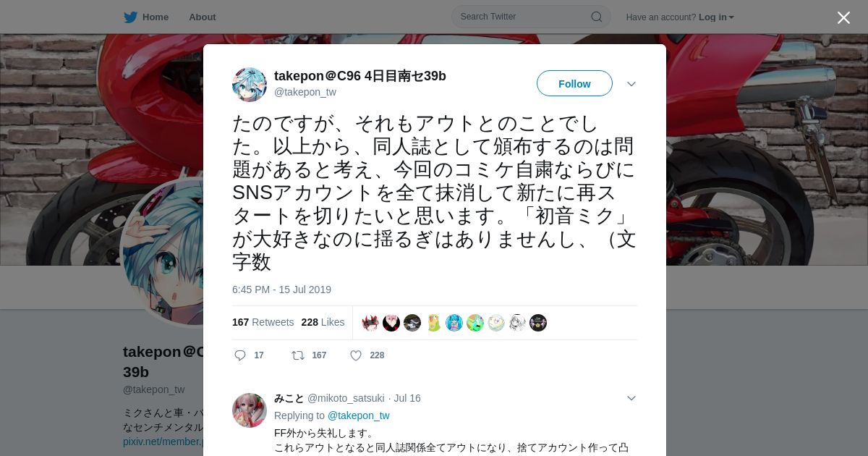Like the tweet with the heart icon
Image resolution: width=868 pixels, height=456 pixels.
click(x=356, y=355)
